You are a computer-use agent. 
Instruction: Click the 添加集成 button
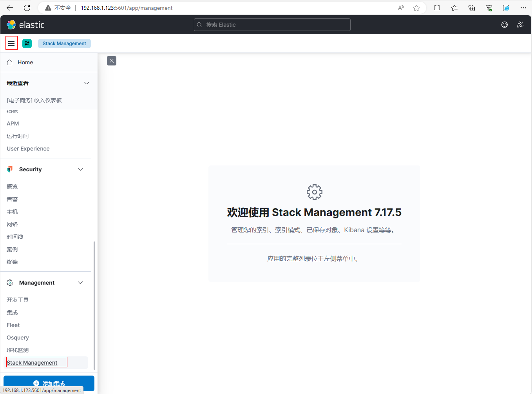tap(49, 383)
